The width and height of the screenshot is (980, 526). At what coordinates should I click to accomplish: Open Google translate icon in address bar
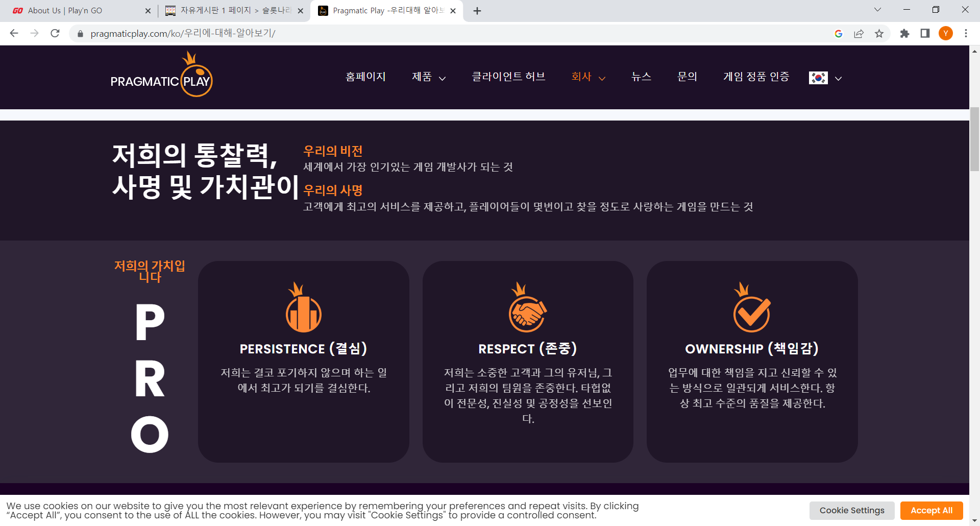pyautogui.click(x=838, y=34)
